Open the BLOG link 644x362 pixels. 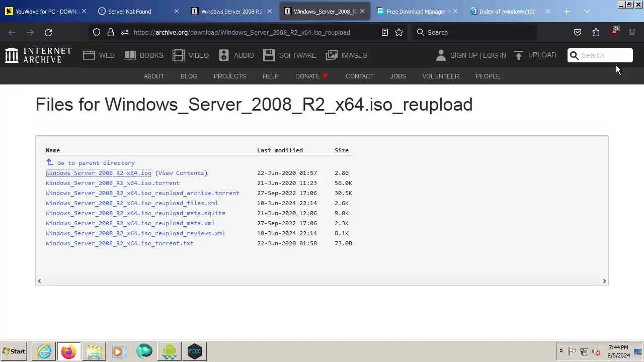click(189, 76)
